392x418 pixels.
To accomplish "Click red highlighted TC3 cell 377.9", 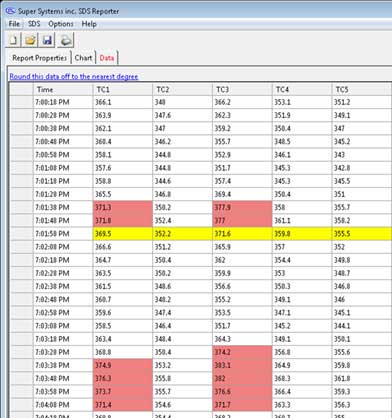I will click(x=242, y=207).
